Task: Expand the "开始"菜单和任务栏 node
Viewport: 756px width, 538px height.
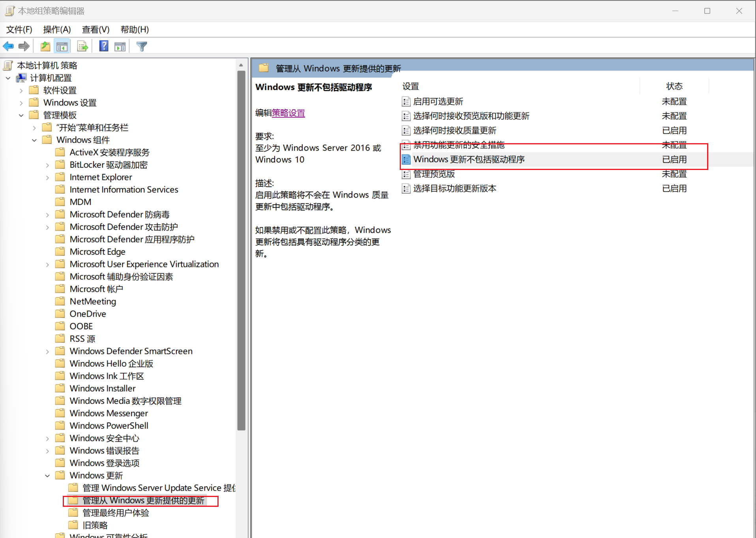Action: 34,128
